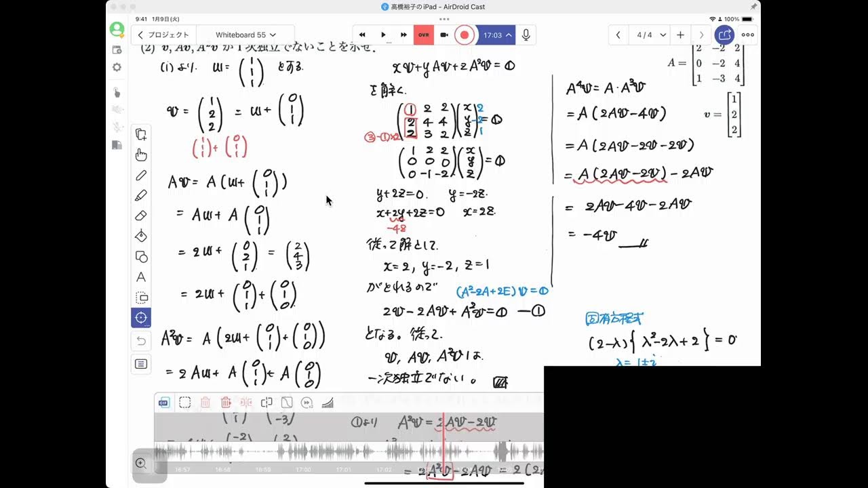
Task: Pin the AirDroid Cast window
Action: [753, 6]
